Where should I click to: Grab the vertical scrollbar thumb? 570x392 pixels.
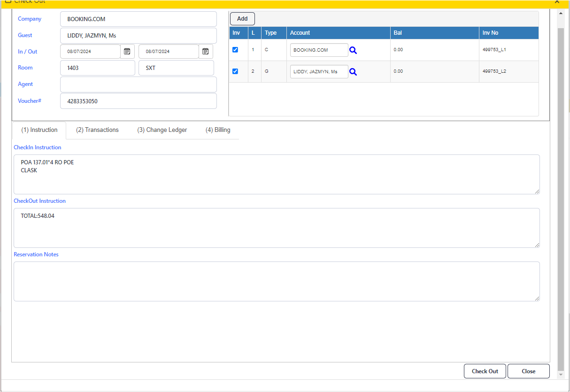pyautogui.click(x=561, y=199)
